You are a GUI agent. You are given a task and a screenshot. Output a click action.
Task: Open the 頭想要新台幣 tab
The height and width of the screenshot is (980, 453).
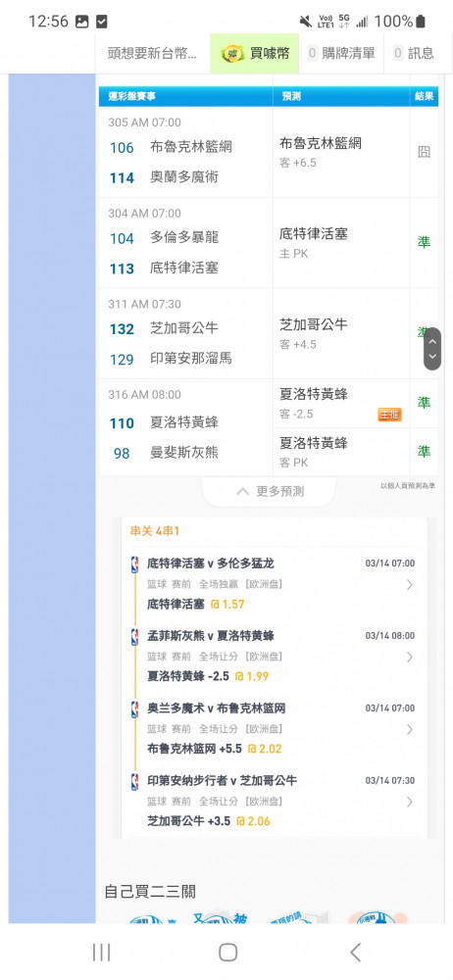point(152,53)
